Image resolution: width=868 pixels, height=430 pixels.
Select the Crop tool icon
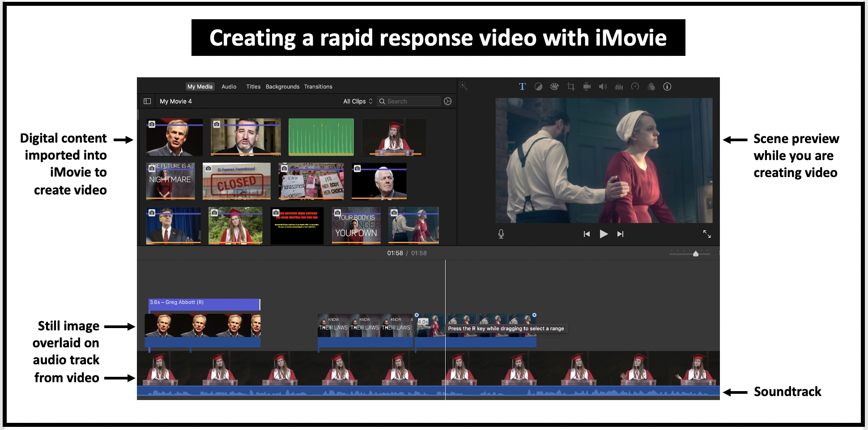(x=571, y=87)
